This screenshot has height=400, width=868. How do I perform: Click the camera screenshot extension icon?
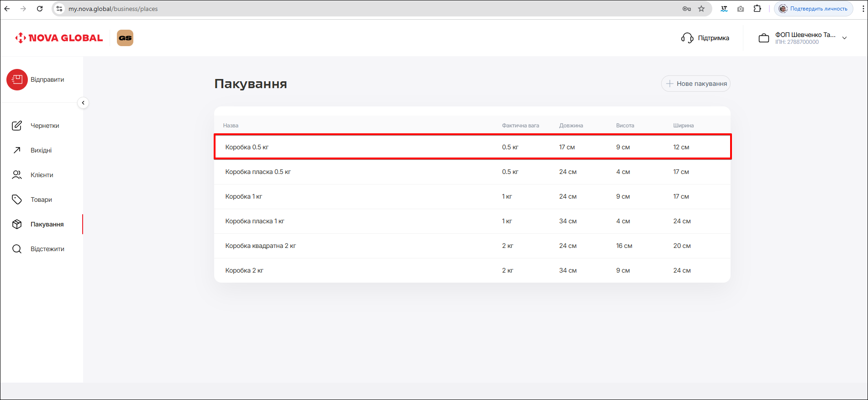pyautogui.click(x=741, y=9)
